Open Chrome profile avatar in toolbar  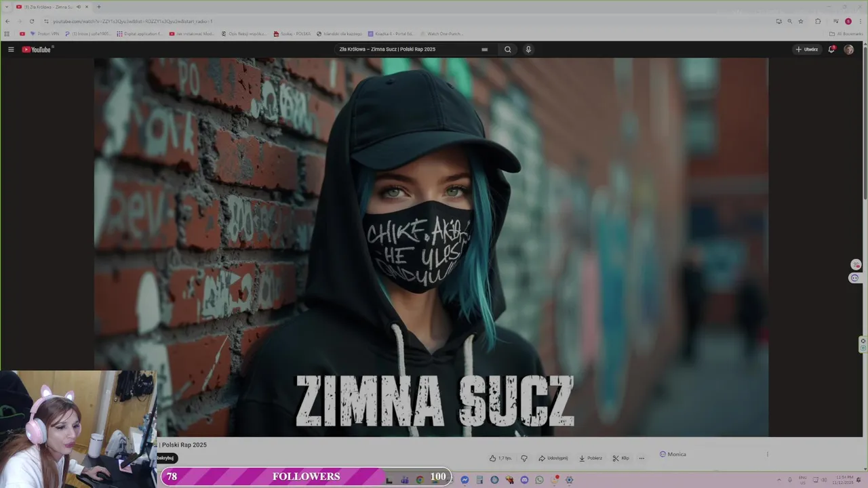click(848, 21)
